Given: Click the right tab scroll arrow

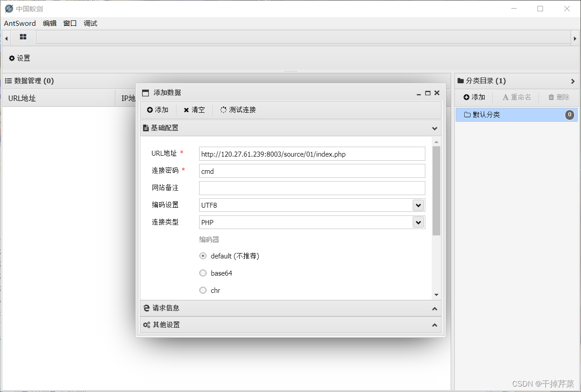Looking at the screenshot, I should [575, 38].
